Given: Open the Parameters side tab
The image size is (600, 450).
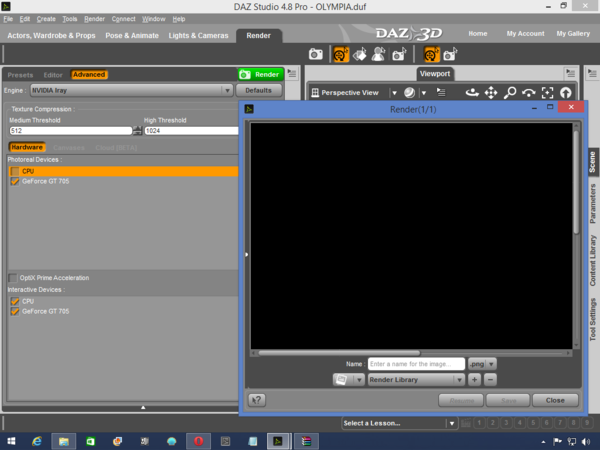Looking at the screenshot, I should point(593,204).
